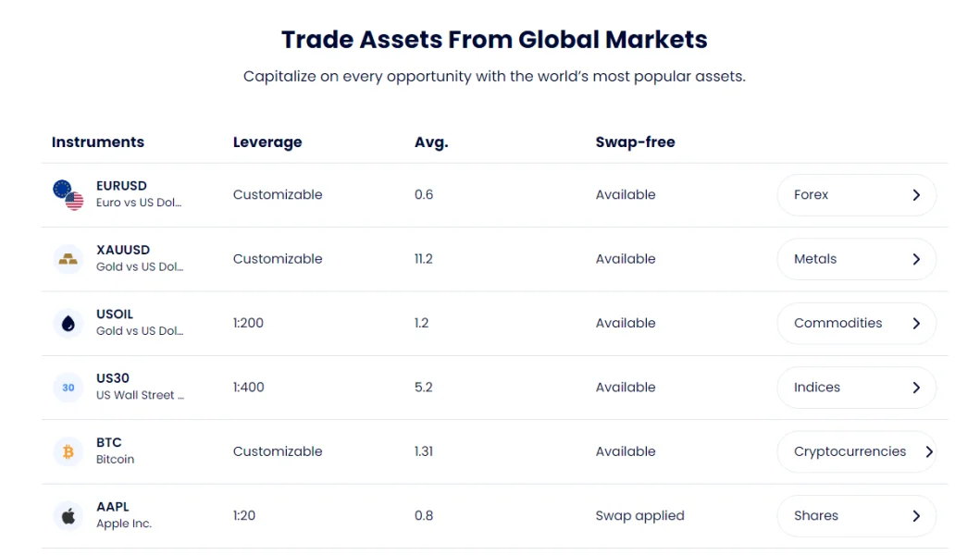This screenshot has height=555, width=980.
Task: Click the USOIL oil drop icon
Action: click(x=68, y=324)
